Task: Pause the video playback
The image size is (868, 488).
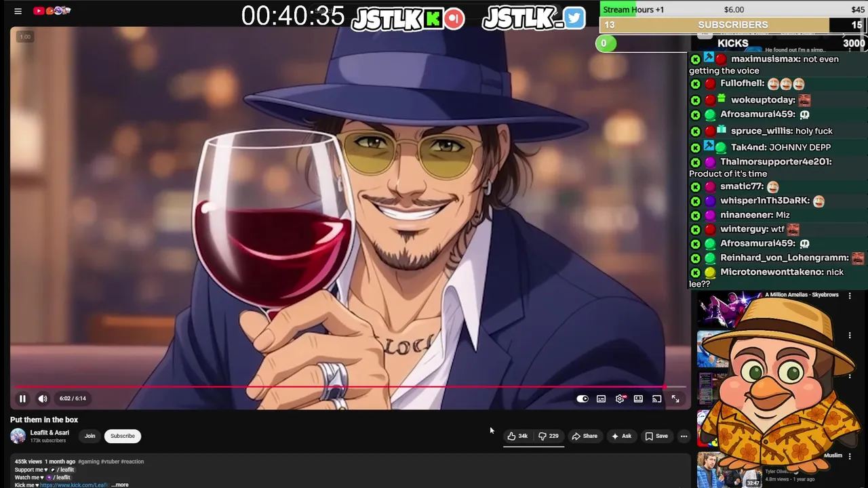Action: pos(22,399)
